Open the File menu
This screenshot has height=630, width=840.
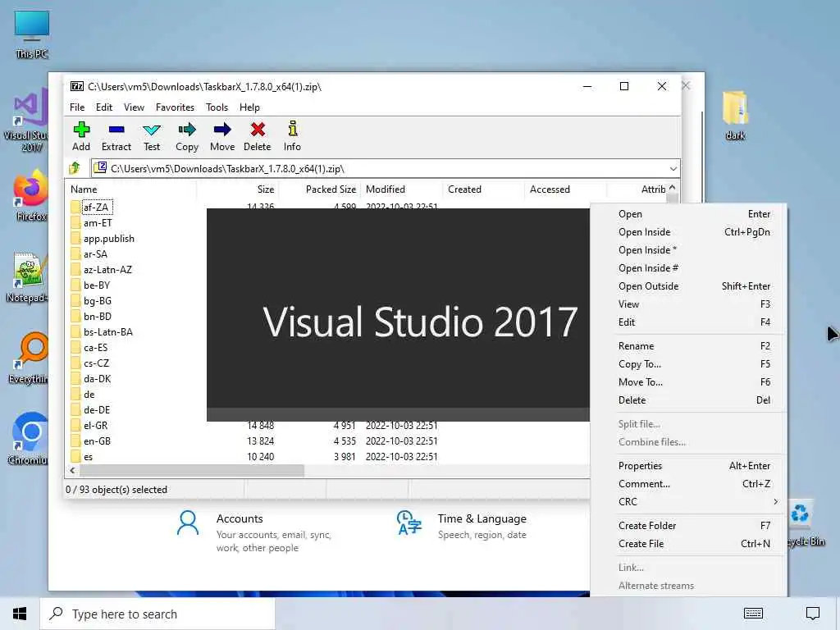click(77, 107)
